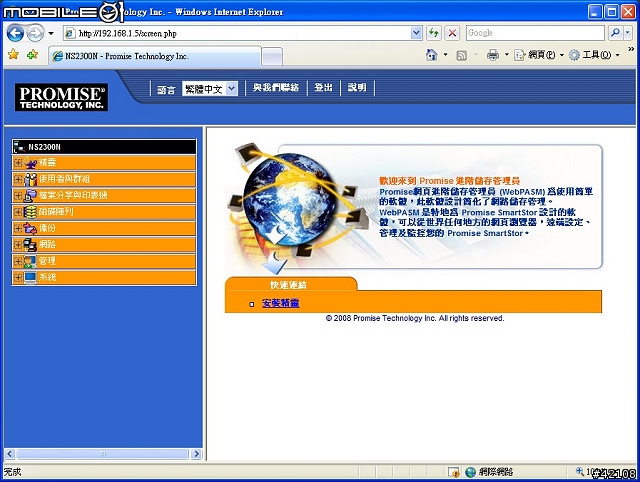This screenshot has width=640, height=482.
Task: Expand the 檔案分享與印表機 tree node
Action: pos(18,195)
